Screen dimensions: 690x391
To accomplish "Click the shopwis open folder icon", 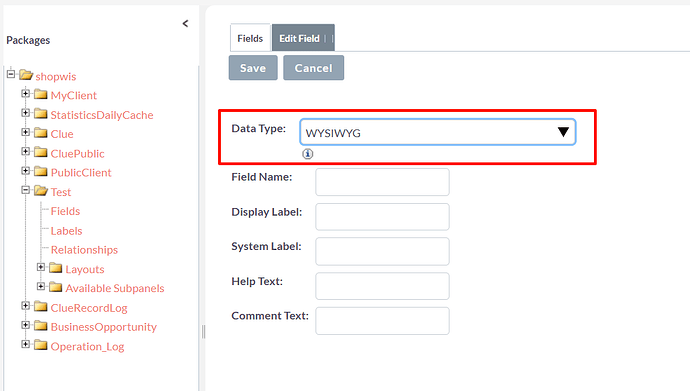I will (x=26, y=75).
